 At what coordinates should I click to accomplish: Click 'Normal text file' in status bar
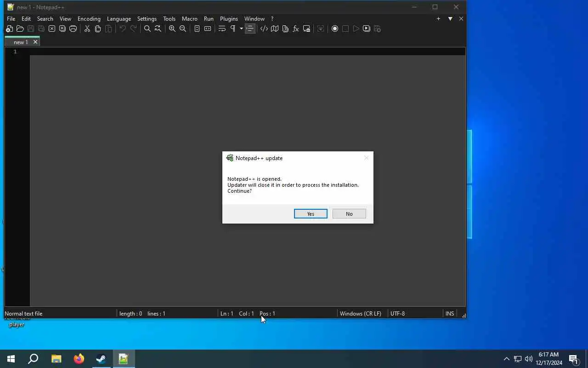click(x=23, y=313)
